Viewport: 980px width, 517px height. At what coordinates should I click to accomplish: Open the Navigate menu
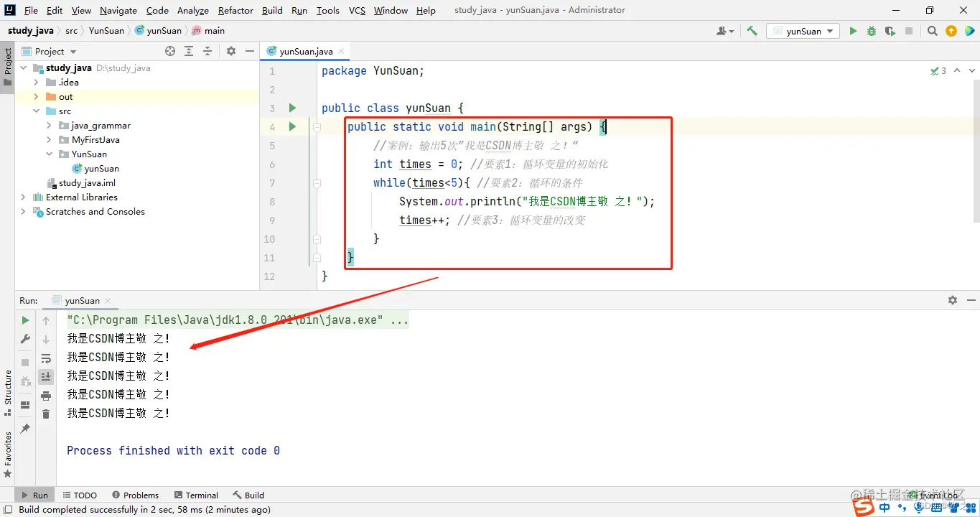(x=118, y=10)
